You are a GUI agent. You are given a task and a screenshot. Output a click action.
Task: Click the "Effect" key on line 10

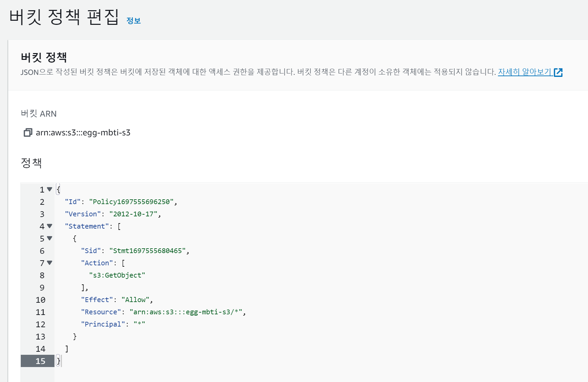pos(97,300)
